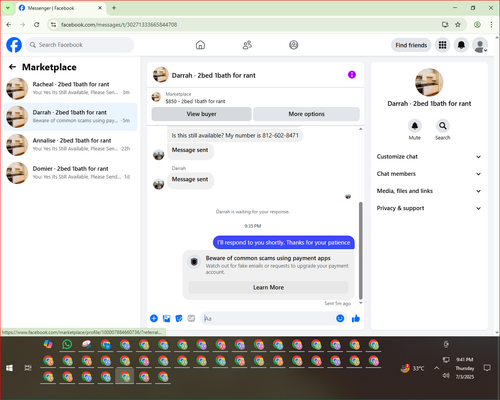Screen dimensions: 500x400
Task: View site information icon in address bar
Action: [53, 25]
